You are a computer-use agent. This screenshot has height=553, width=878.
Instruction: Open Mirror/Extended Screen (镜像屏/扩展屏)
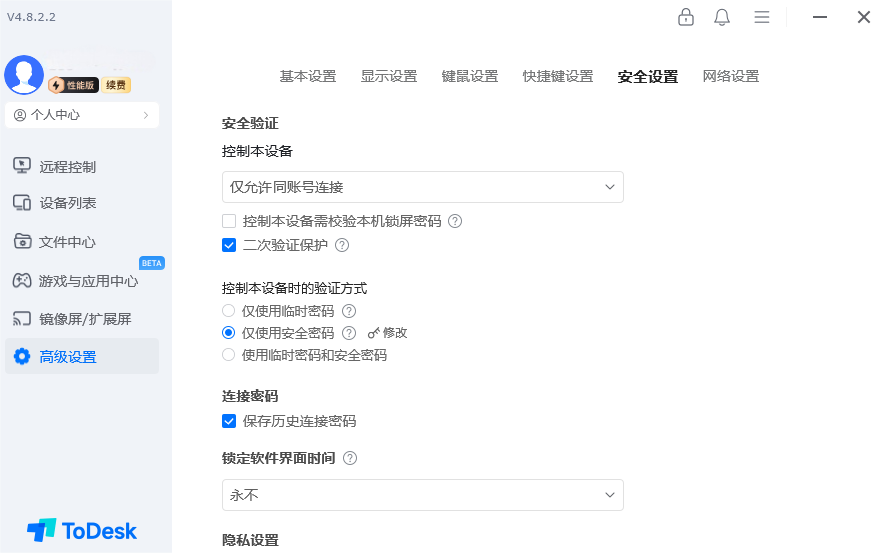coord(85,319)
